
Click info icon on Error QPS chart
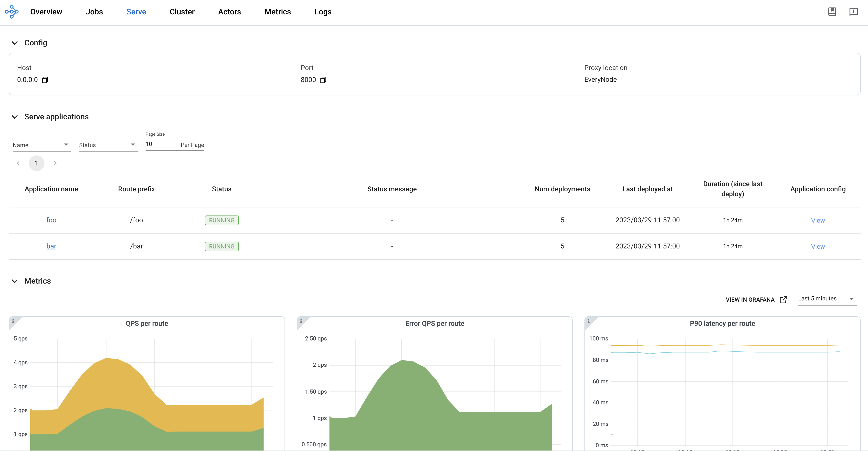point(301,321)
